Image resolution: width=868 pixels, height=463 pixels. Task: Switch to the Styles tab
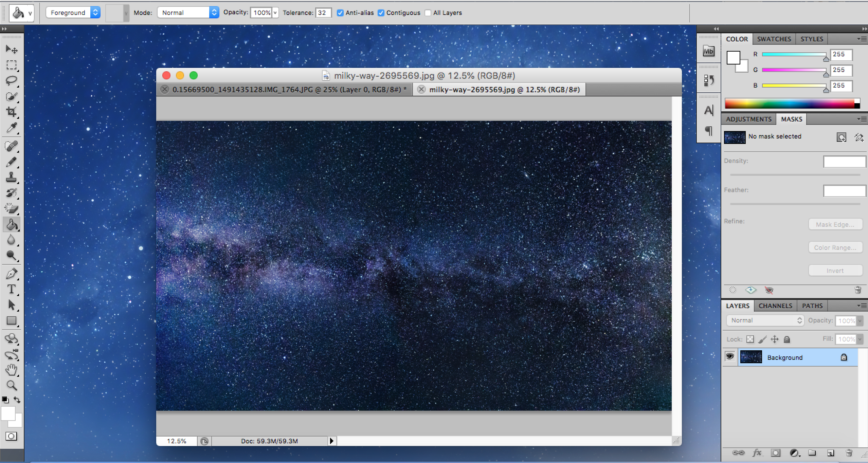point(812,39)
